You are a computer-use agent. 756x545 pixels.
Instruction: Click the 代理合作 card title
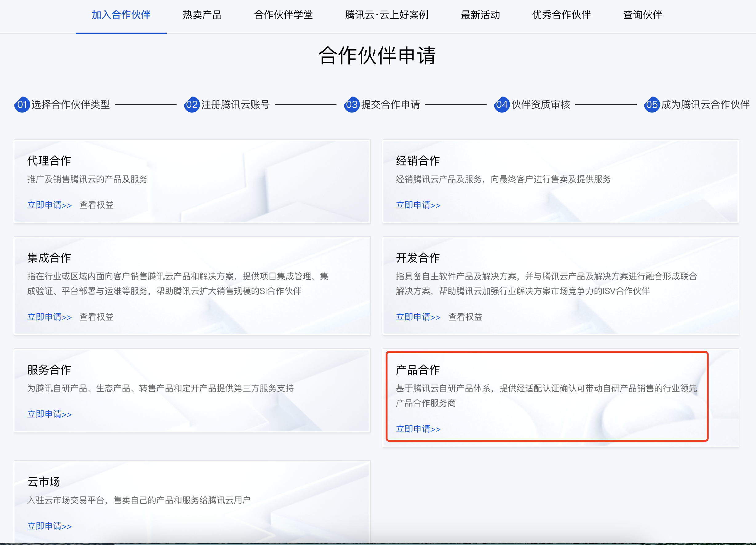point(49,161)
